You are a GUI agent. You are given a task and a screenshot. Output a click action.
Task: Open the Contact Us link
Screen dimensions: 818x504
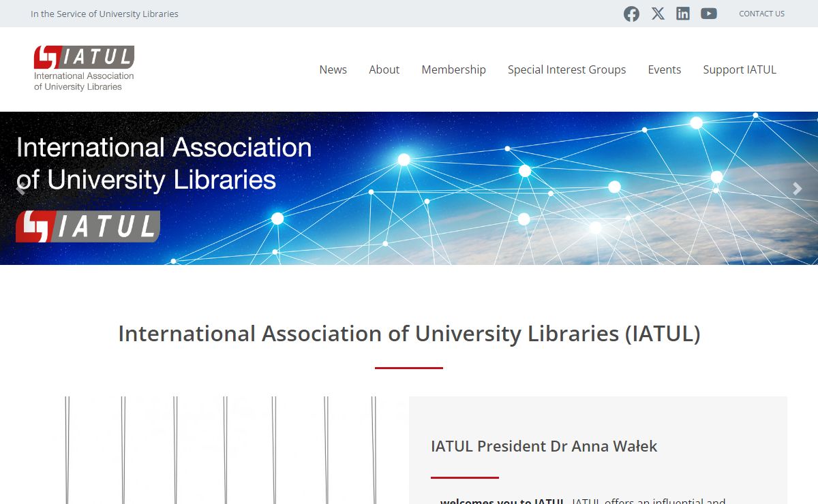[x=761, y=14]
